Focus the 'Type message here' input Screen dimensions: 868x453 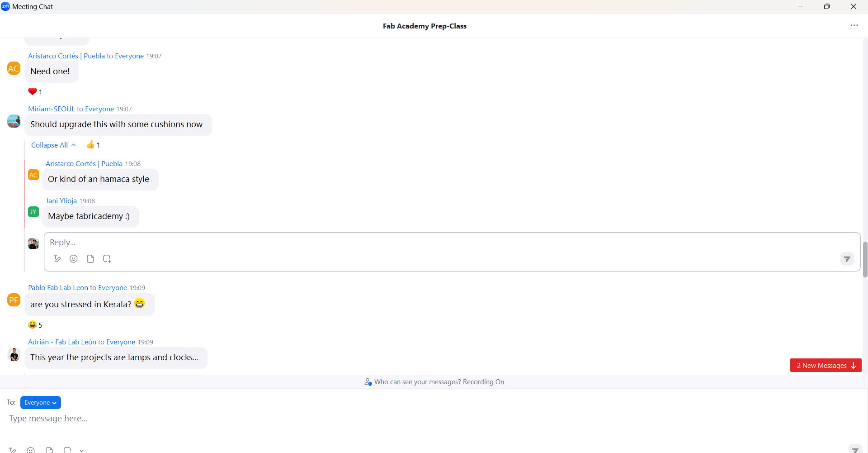407,419
